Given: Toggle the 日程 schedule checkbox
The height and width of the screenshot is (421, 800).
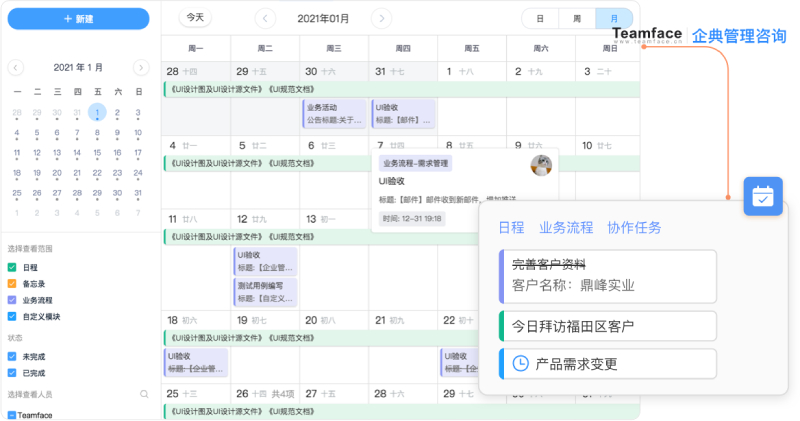Looking at the screenshot, I should [x=12, y=267].
